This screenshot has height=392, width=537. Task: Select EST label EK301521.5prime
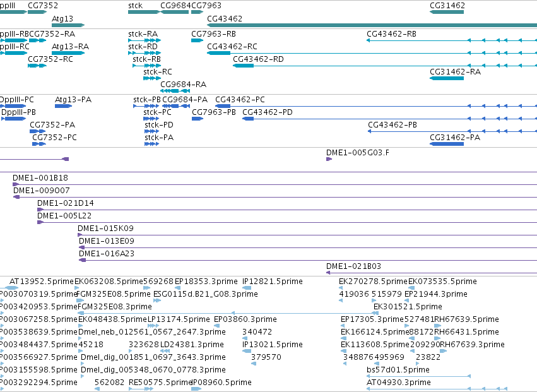coord(408,307)
